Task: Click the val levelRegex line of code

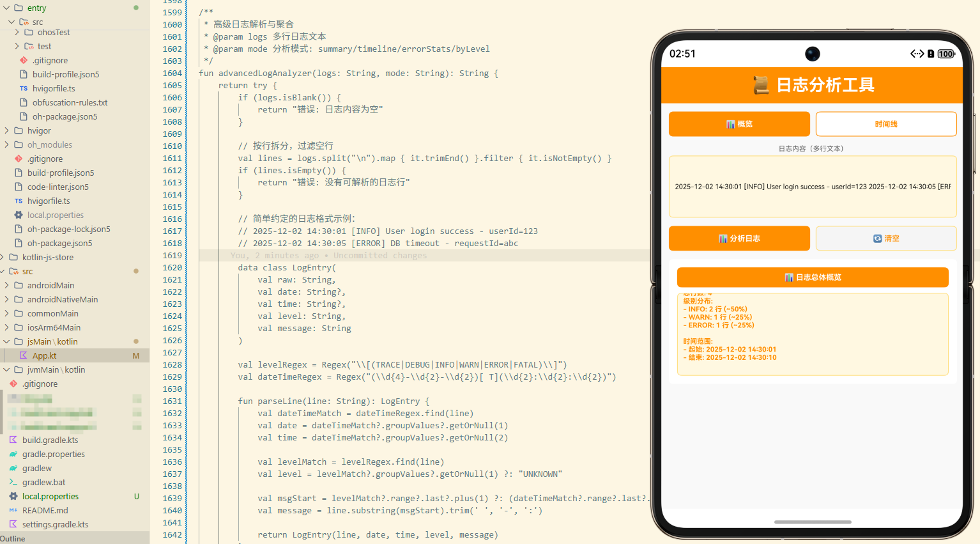Action: 402,364
